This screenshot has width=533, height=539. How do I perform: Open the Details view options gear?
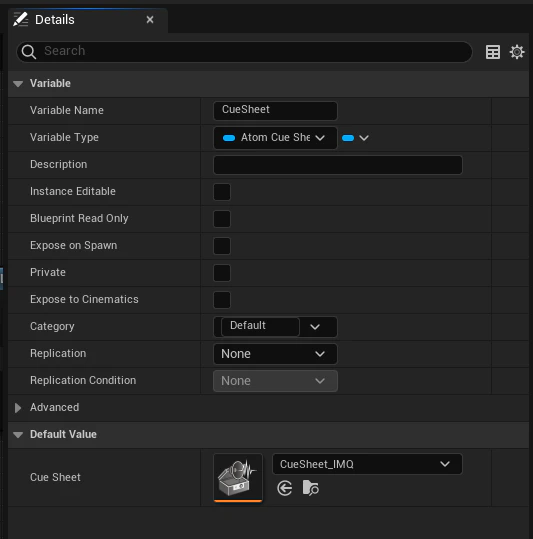[517, 52]
